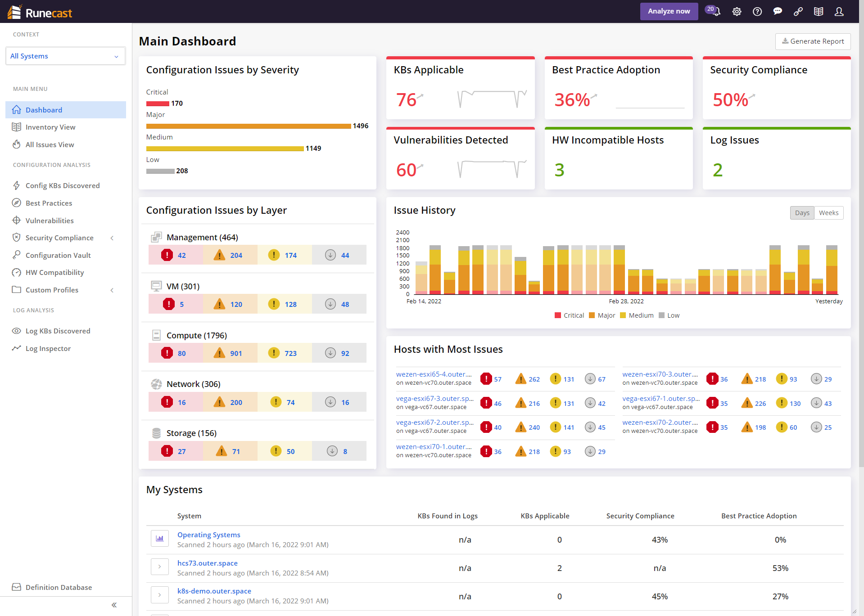Switch Issue History to Weeks view
Viewport: 864px width, 616px height.
click(829, 212)
